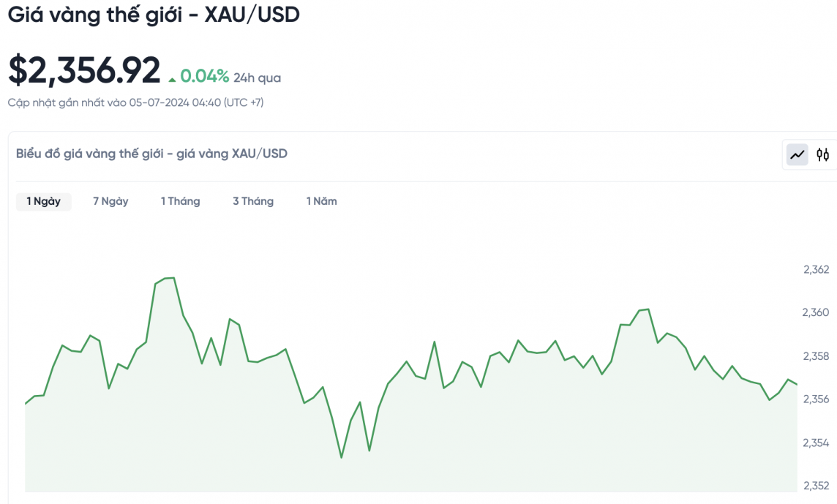
Task: Click the 2,352 y-axis label
Action: (816, 485)
